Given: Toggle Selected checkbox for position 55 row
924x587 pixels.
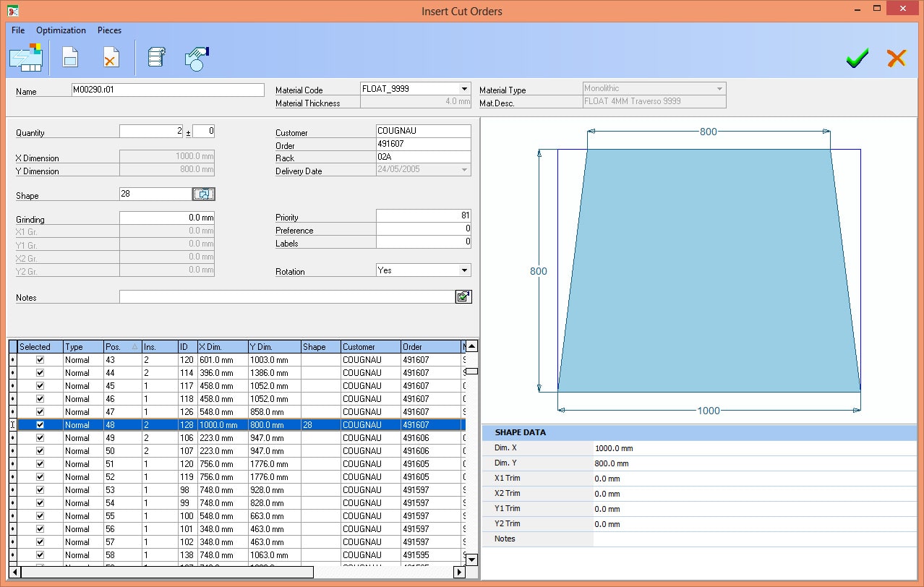Looking at the screenshot, I should 40,516.
